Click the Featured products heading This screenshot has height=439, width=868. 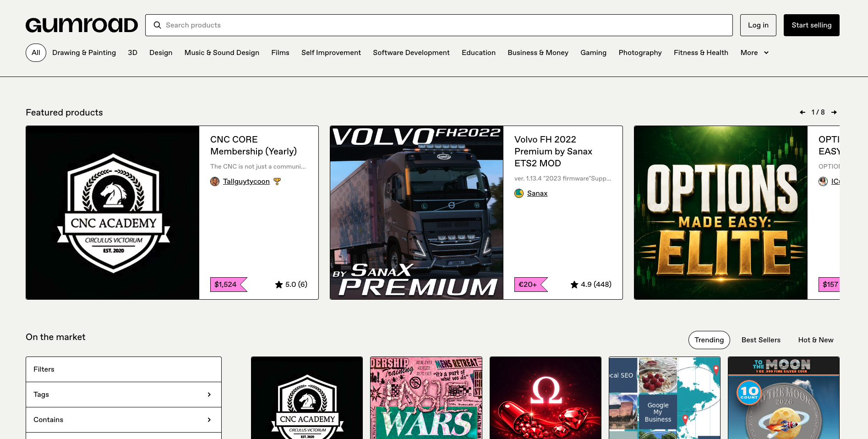[x=64, y=113]
